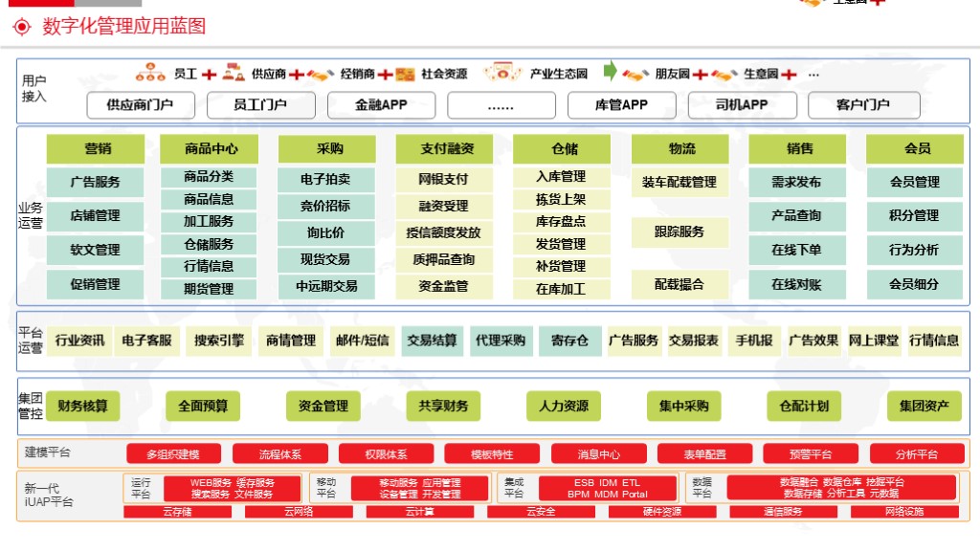Click the green arrow icon after 产业生态圈
The height and width of the screenshot is (551, 980).
click(x=610, y=71)
